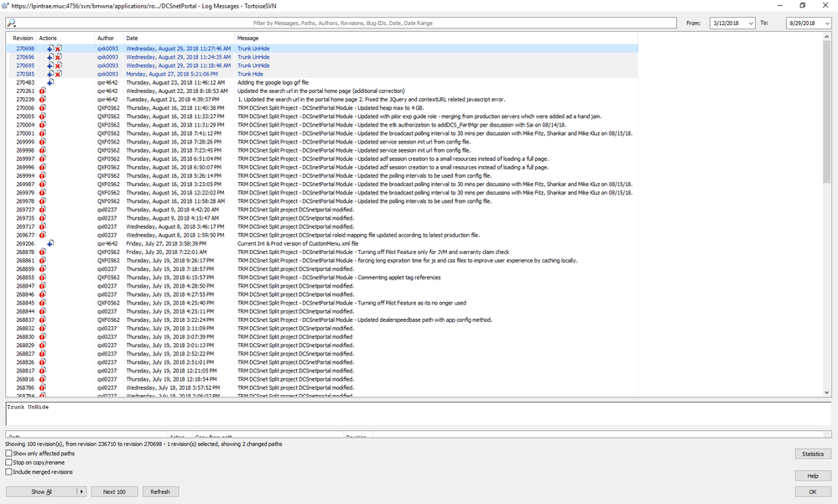Image resolution: width=838 pixels, height=504 pixels.
Task: Click the TortoiseSVN icon in the title bar
Action: click(5, 6)
